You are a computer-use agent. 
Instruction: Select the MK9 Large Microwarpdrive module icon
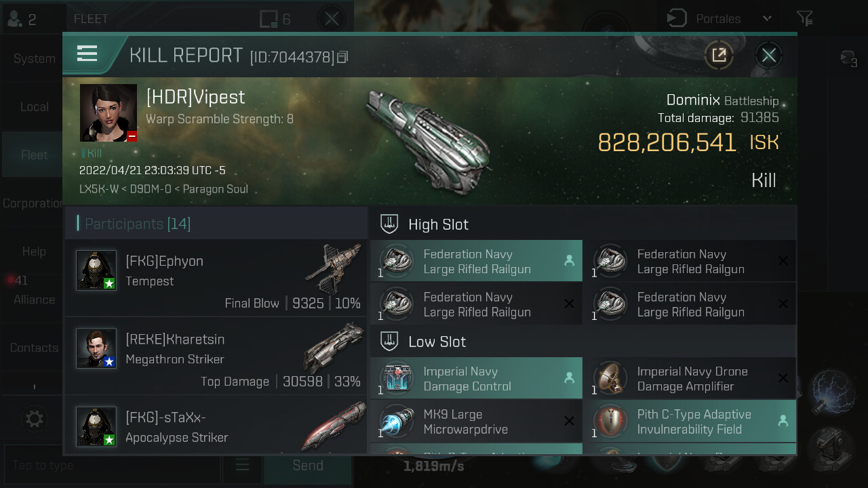click(x=397, y=421)
